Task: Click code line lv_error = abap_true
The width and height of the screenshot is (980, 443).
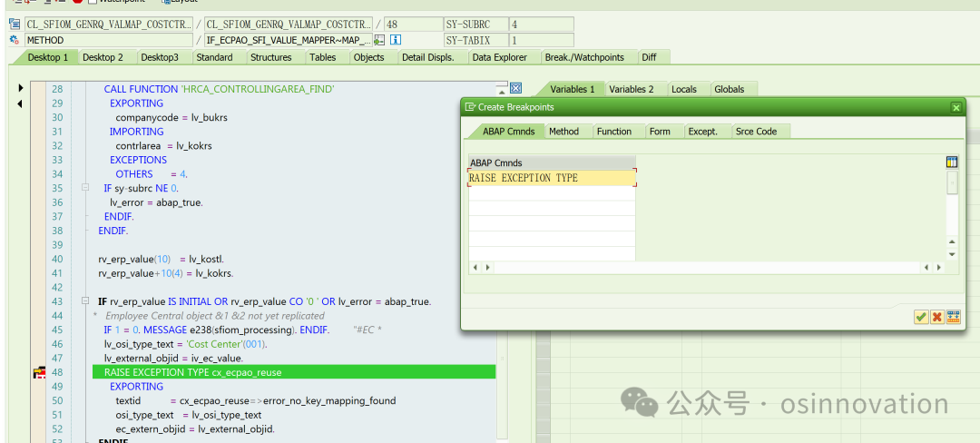Action: click(x=156, y=202)
